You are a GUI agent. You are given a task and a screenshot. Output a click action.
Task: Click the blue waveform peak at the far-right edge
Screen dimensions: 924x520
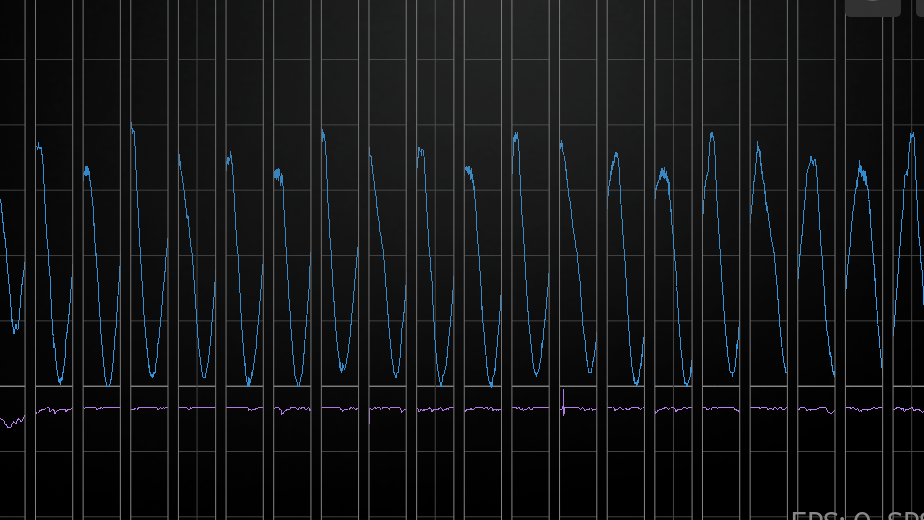911,135
